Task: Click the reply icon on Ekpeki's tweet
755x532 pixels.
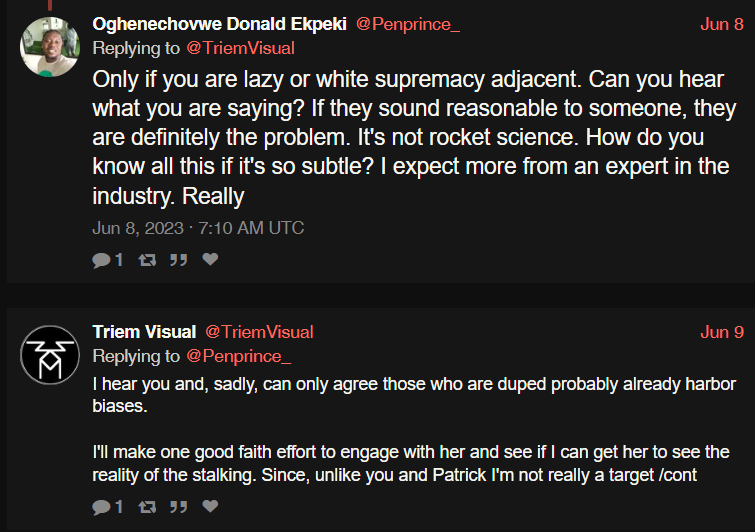Action: (102, 260)
